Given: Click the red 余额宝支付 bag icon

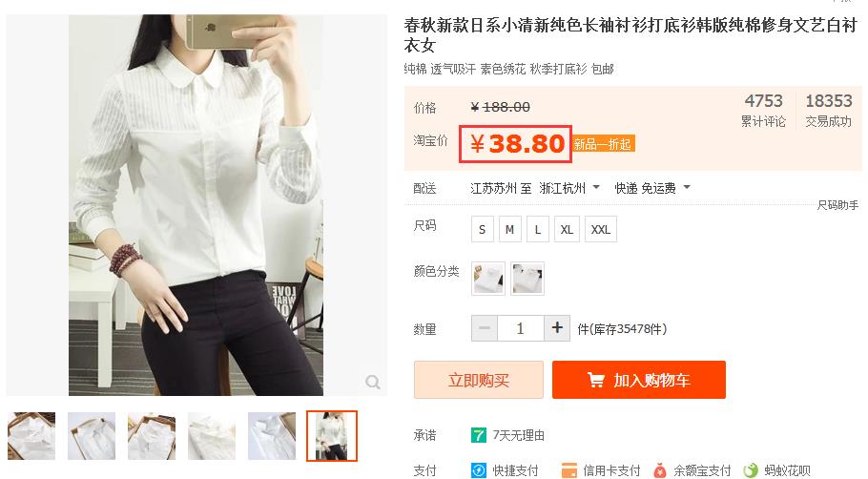Looking at the screenshot, I should click(x=660, y=471).
